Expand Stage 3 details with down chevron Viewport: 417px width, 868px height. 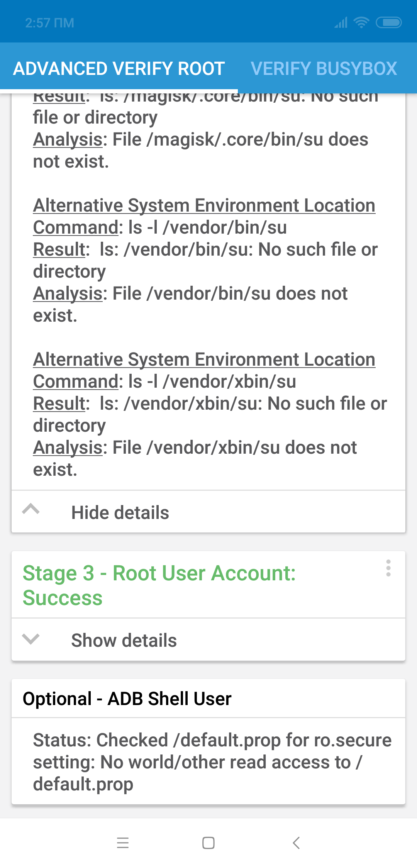[x=31, y=639]
